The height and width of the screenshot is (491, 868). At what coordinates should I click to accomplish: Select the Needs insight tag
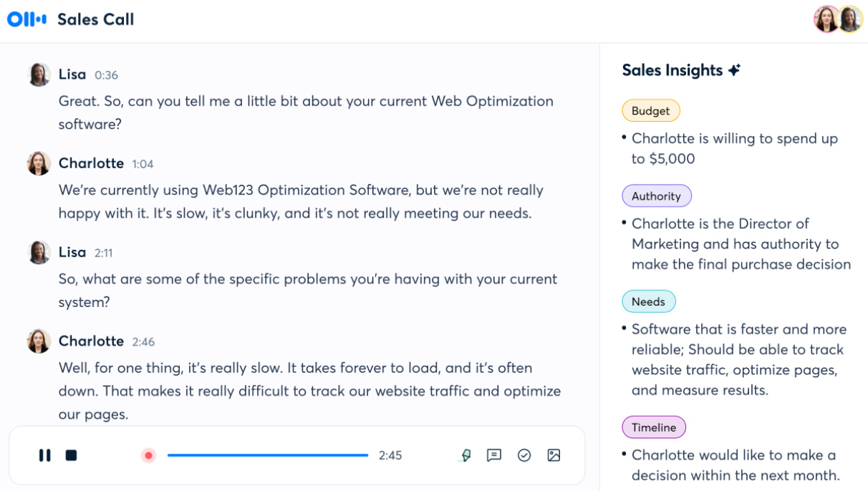pos(648,301)
